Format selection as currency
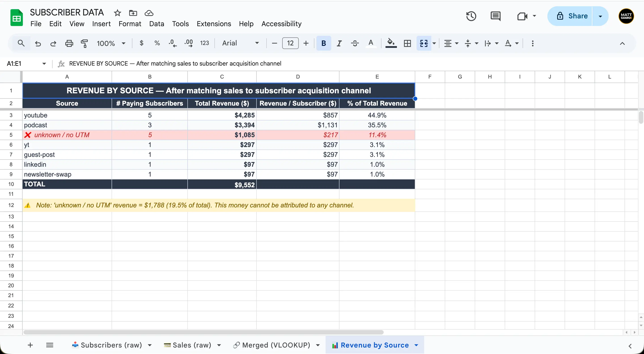 point(142,43)
